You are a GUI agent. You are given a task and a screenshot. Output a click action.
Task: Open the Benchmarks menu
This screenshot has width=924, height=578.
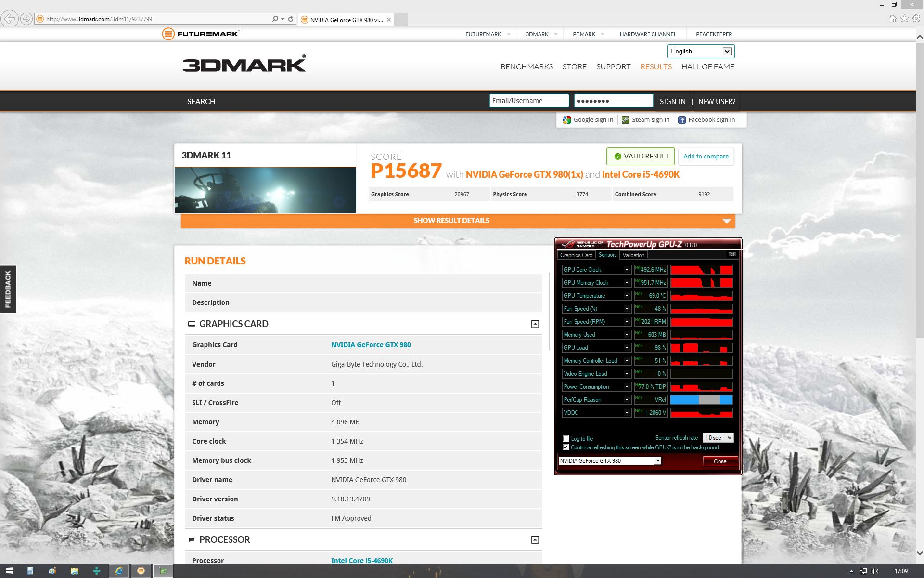pyautogui.click(x=526, y=67)
